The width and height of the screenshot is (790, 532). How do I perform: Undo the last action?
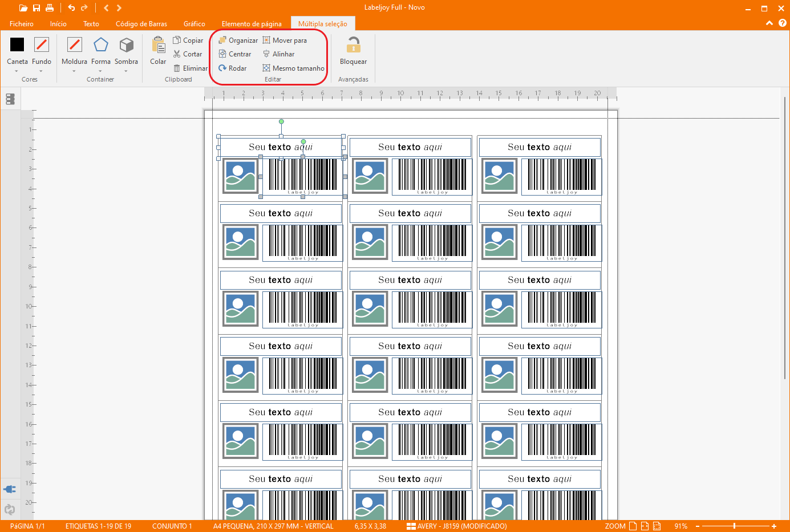(x=71, y=8)
